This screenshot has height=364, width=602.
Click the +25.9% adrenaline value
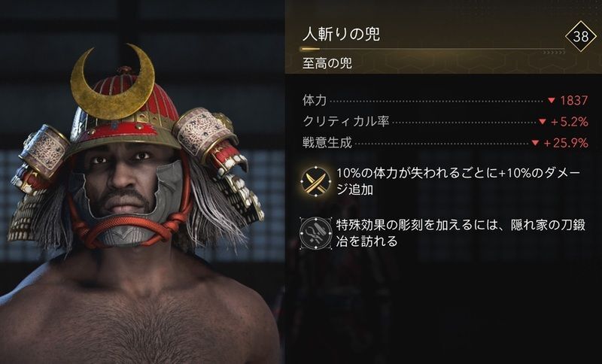tap(566, 143)
